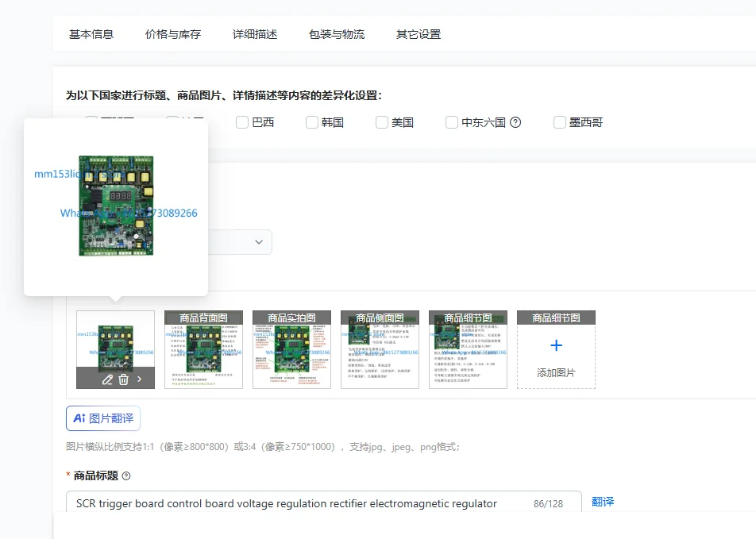Screen dimensions: 756x539
Task: Click the 为以下国家进行标题 heading text
Action: (x=224, y=95)
